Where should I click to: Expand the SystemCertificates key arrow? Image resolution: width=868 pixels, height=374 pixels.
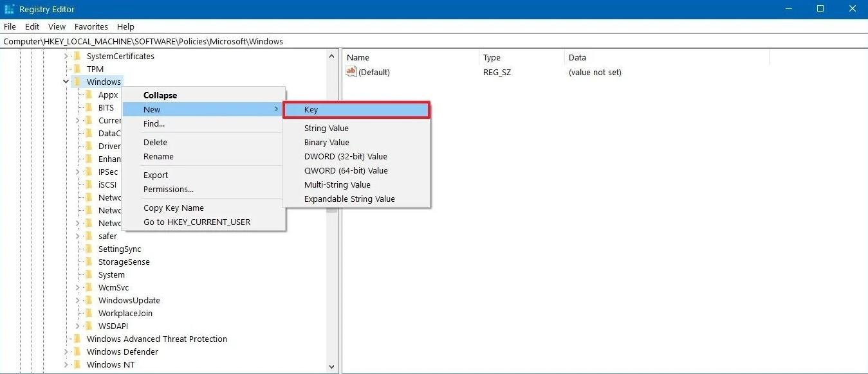point(66,56)
